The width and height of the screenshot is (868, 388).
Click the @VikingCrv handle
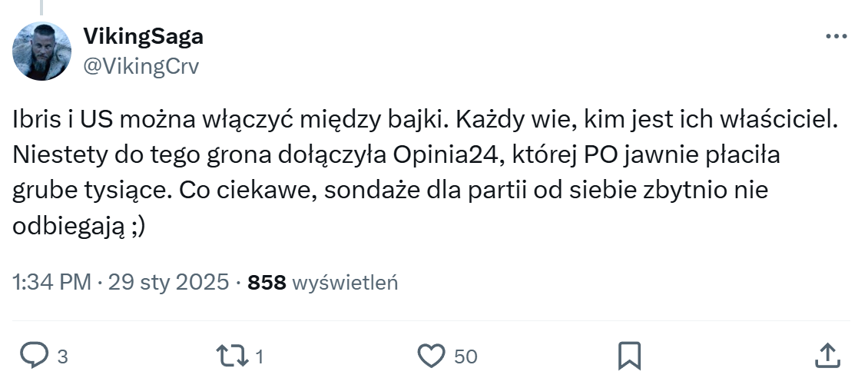tap(141, 67)
